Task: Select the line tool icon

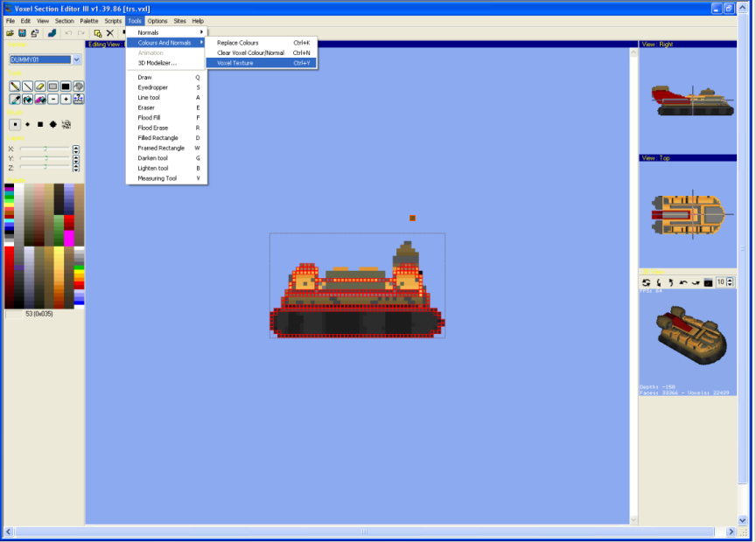Action: pyautogui.click(x=28, y=87)
